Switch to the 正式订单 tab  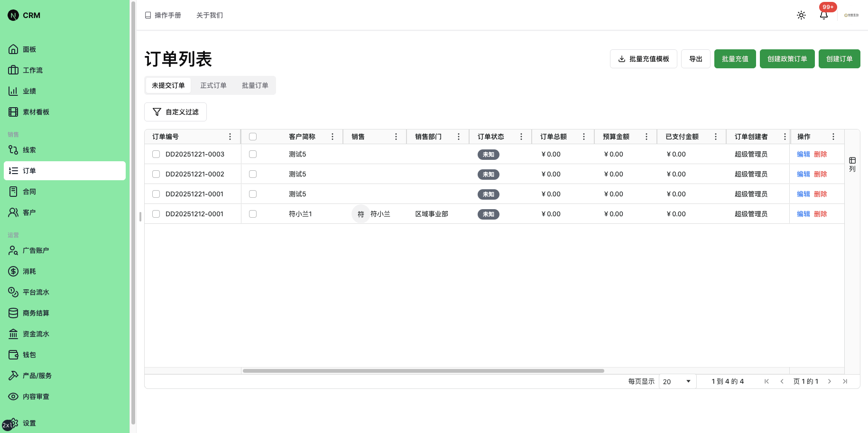[213, 85]
